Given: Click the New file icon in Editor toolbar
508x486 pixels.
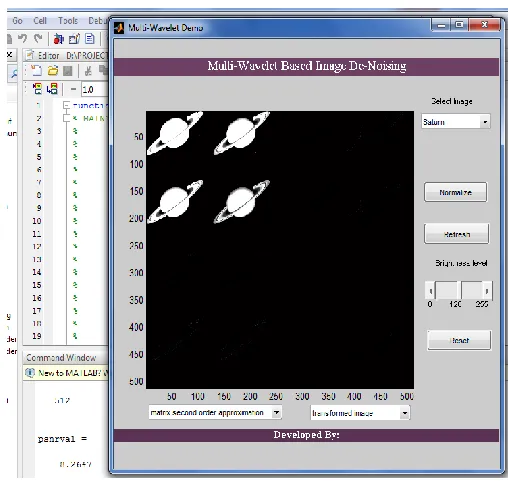Looking at the screenshot, I should [x=36, y=71].
